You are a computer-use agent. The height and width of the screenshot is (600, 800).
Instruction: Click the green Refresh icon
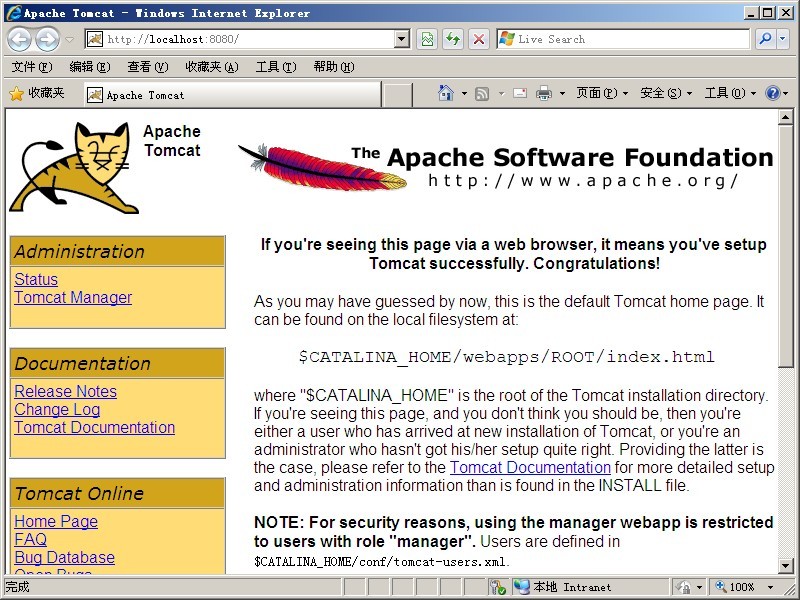pos(453,39)
